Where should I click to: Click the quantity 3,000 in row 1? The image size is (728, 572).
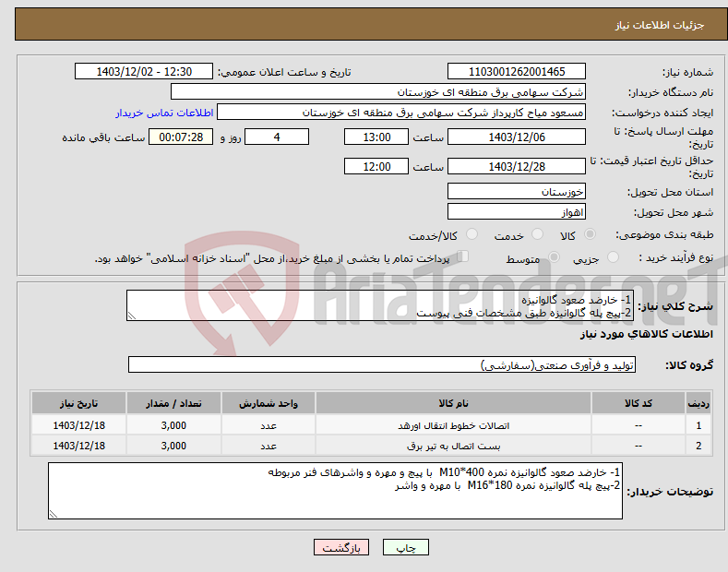pos(173,425)
